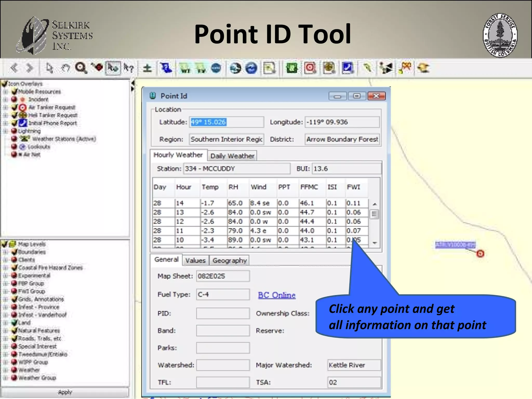532x399 pixels.
Task: Click the blue globe refresh icon
Action: click(251, 68)
